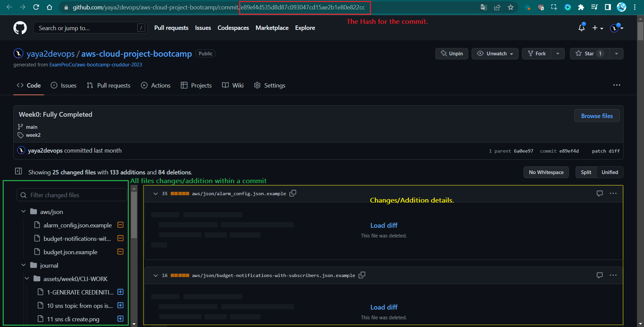Screen dimensions: 644x327
Task: Open the user avatar menu
Action: pos(616,28)
